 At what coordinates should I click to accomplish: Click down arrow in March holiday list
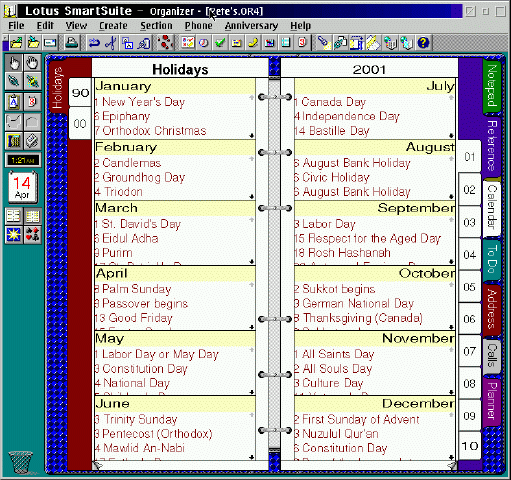[251, 261]
